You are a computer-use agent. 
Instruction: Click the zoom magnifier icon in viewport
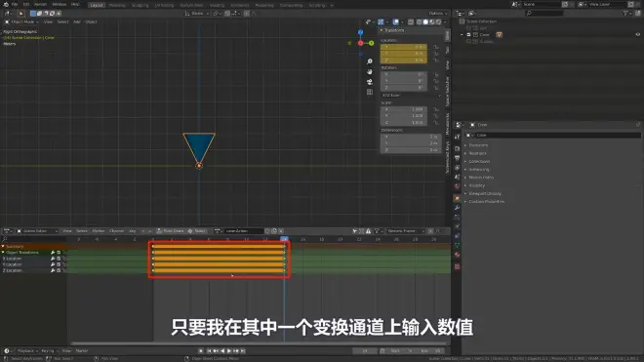tap(370, 61)
